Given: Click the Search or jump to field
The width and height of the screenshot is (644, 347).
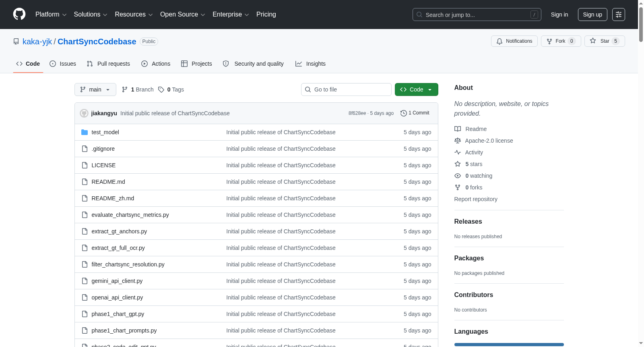Looking at the screenshot, I should 477,15.
